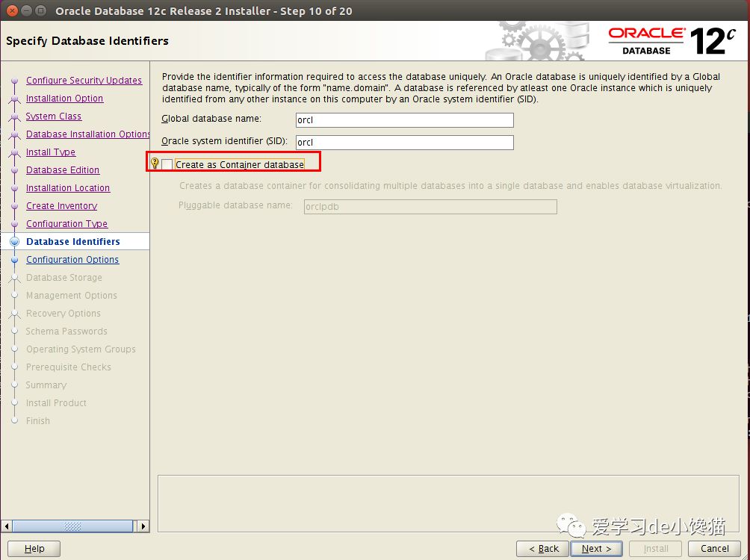
Task: Click the Configuration Options step bullet icon
Action: (x=15, y=260)
